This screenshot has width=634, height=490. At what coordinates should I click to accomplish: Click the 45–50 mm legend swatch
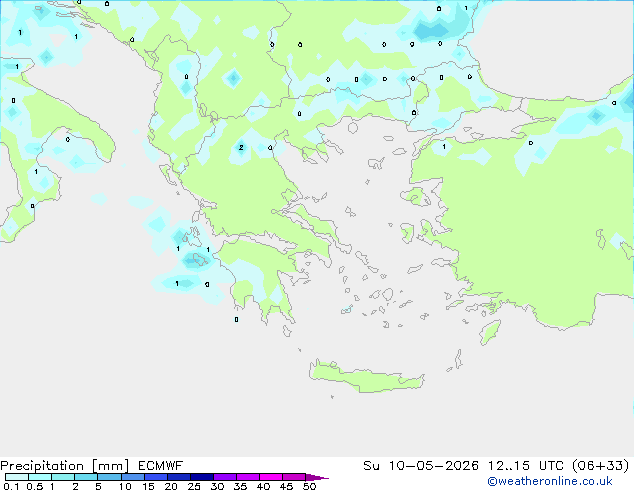coord(294,477)
